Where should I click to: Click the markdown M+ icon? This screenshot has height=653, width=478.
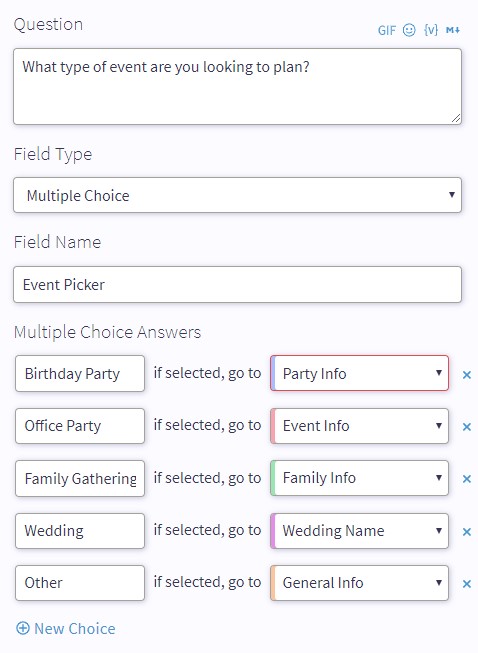(x=453, y=30)
